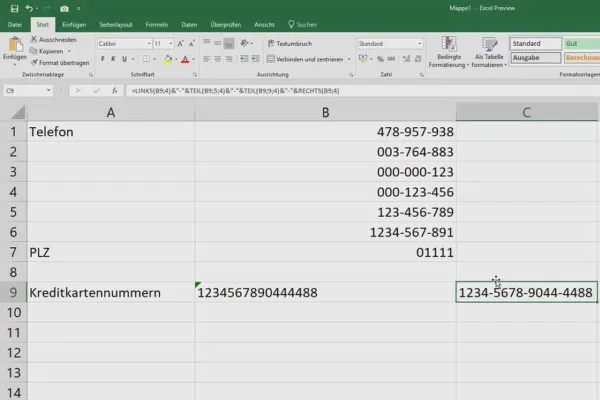
Task: Open the Datei tab
Action: [15, 24]
